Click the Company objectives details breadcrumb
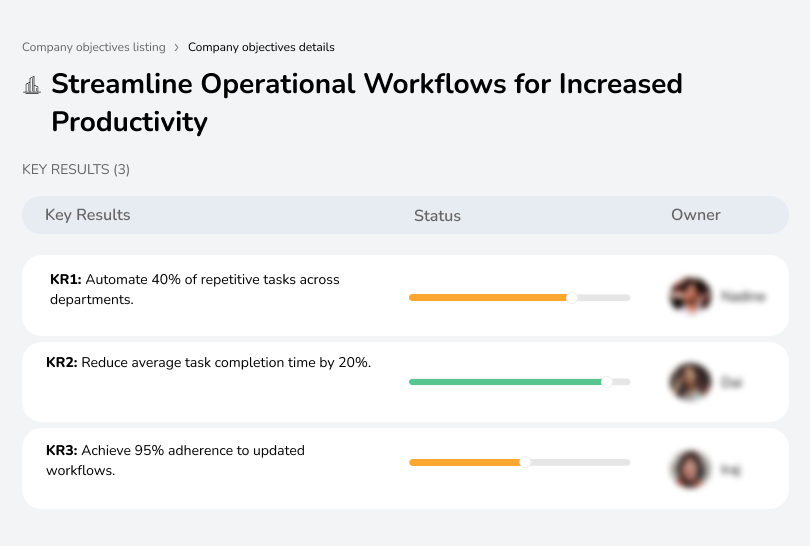The image size is (810, 546). tap(261, 47)
